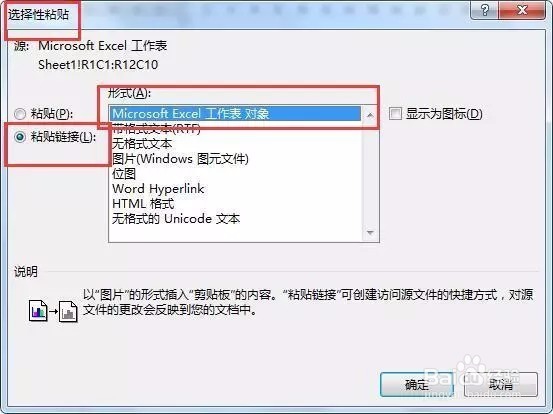Click the 选择性粘贴 dialog title
This screenshot has width=553, height=414.
click(38, 15)
